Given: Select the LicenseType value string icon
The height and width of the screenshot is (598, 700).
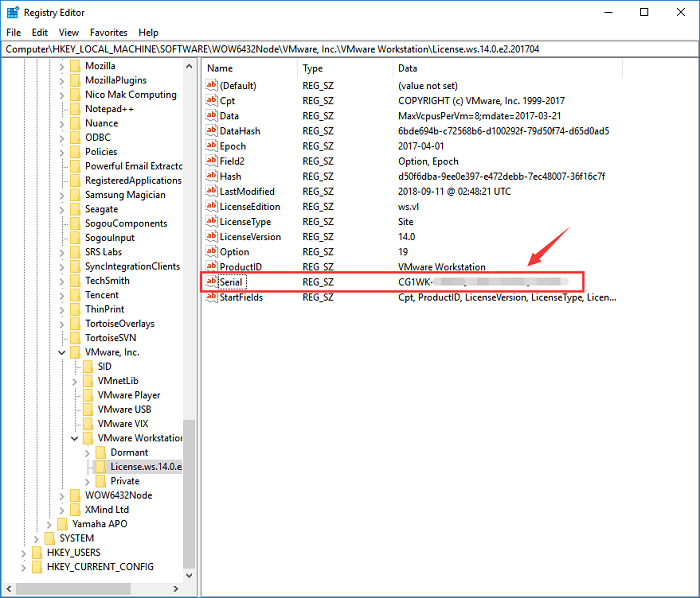Looking at the screenshot, I should click(212, 221).
